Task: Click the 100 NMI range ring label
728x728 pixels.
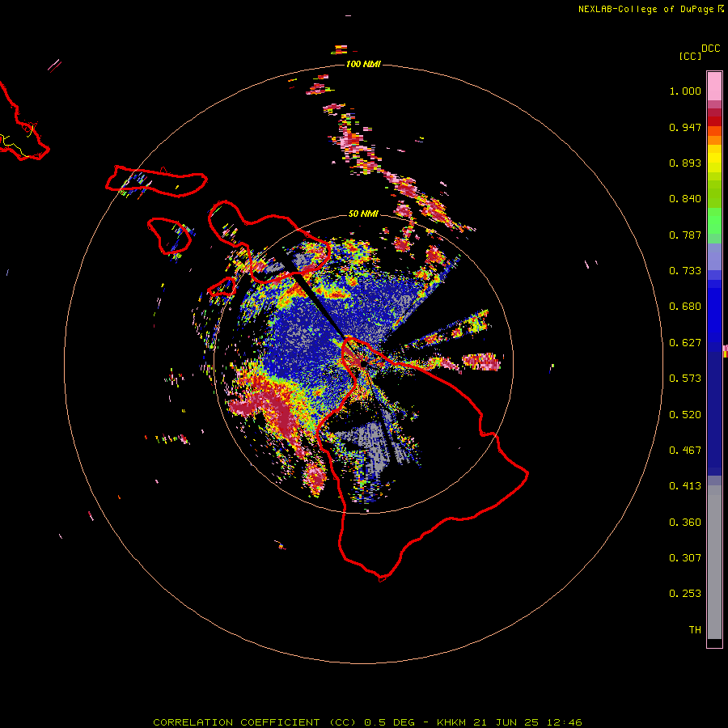Action: click(x=363, y=64)
